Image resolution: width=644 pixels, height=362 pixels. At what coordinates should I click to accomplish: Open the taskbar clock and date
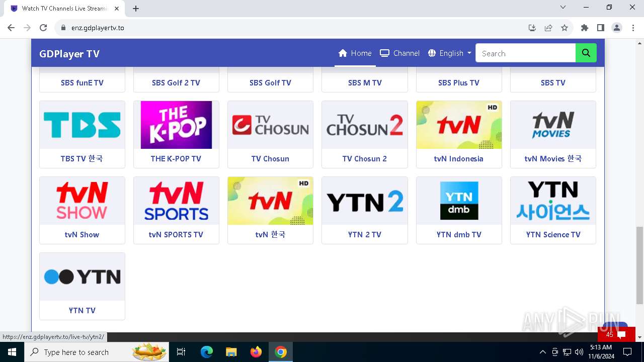click(x=601, y=352)
